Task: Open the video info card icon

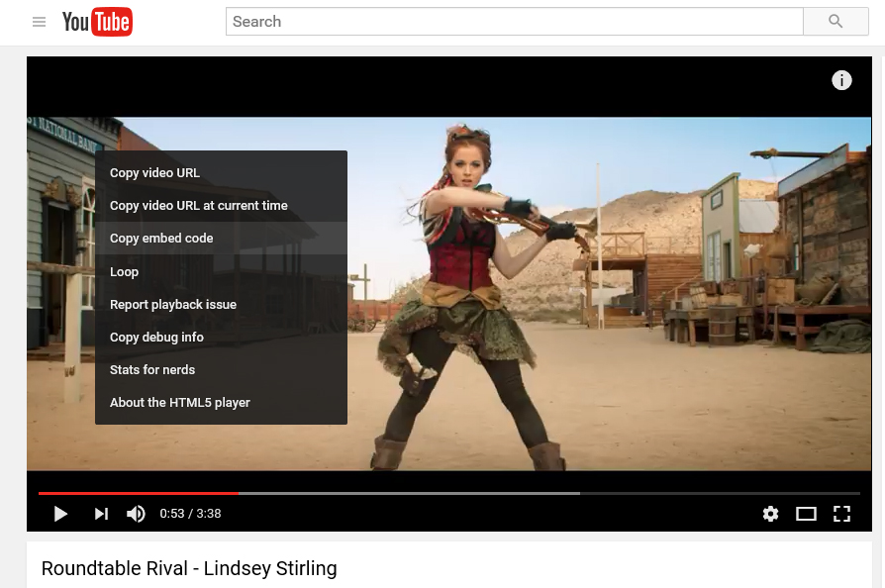Action: tap(841, 80)
